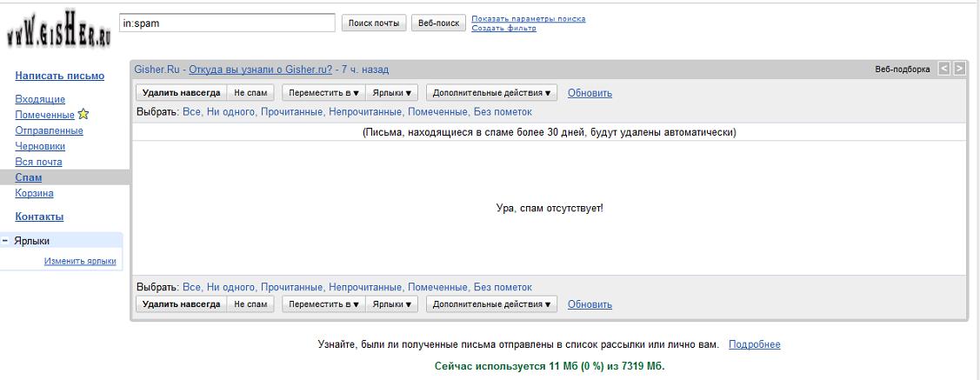Expand top Дополнительные действия dropdown

491,93
